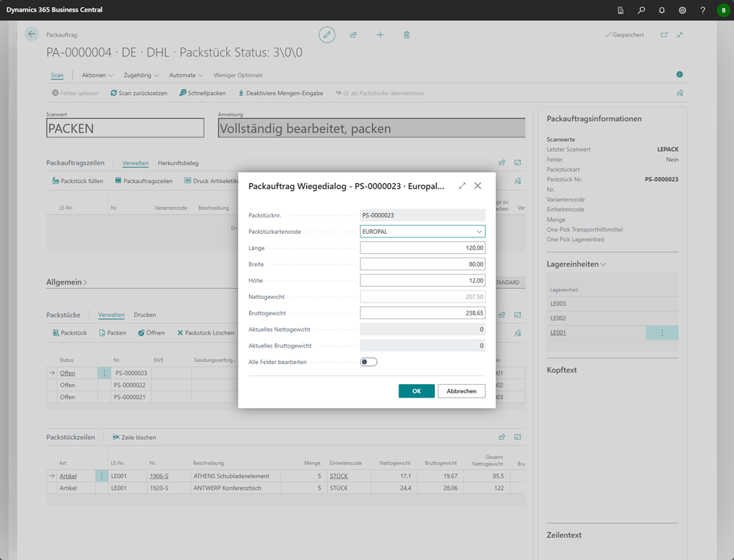734x560 pixels.
Task: Expand the Lagereinheiten section chevron
Action: point(603,265)
